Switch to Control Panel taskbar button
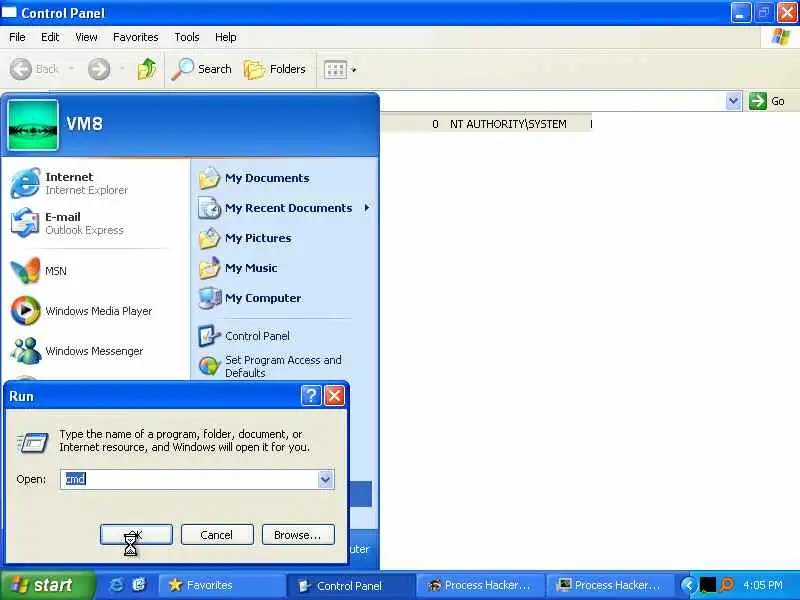 [351, 585]
